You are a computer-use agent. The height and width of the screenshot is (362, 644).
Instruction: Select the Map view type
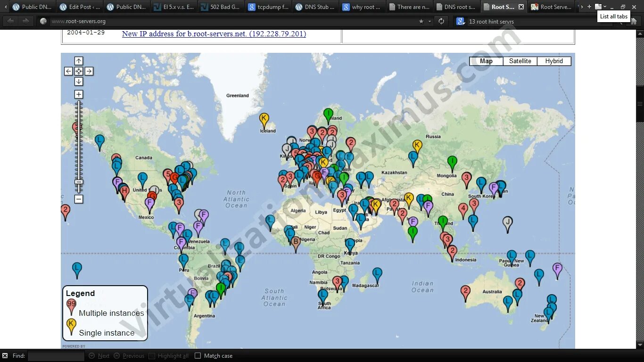(486, 61)
